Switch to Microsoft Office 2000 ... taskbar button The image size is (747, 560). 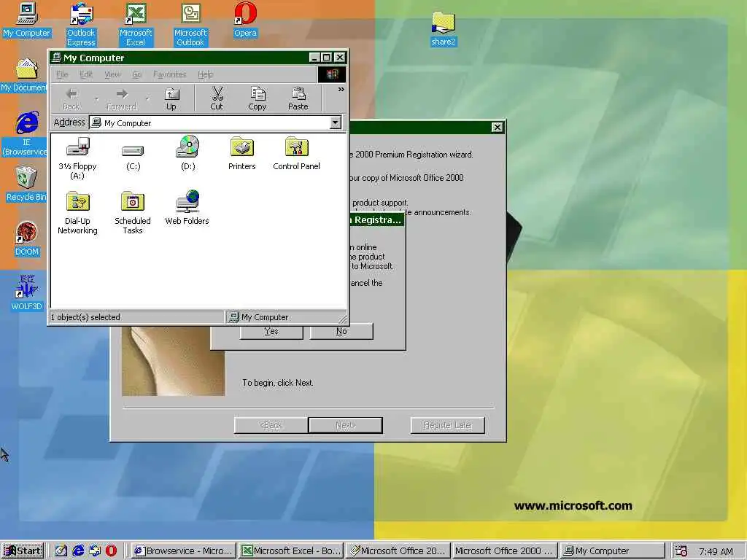506,551
